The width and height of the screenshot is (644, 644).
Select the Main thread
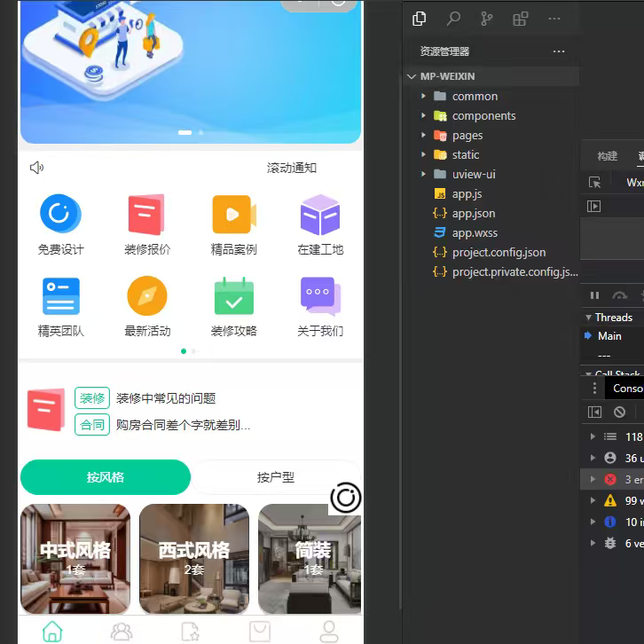(x=609, y=336)
